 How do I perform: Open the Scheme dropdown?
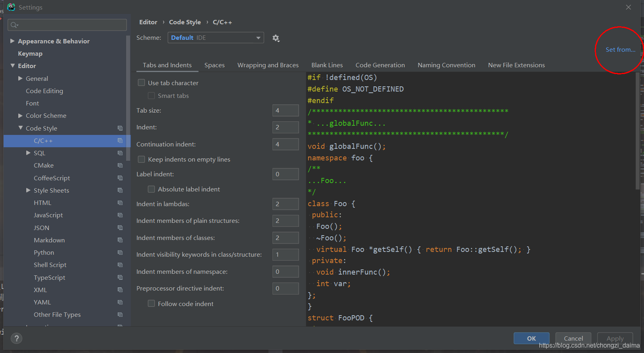click(x=216, y=38)
